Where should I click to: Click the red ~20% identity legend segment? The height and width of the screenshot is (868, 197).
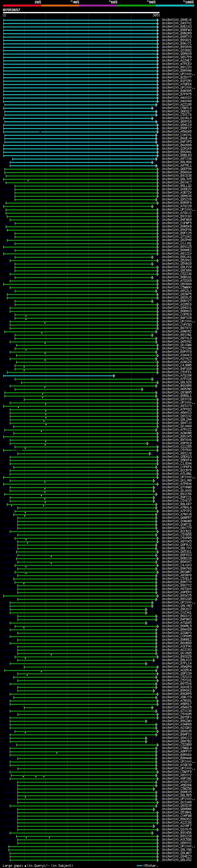click(22, 6)
